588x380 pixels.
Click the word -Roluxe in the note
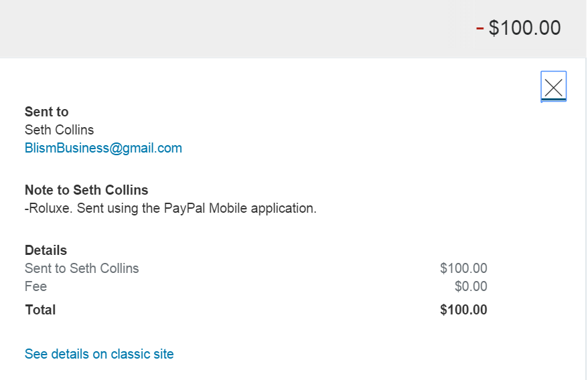[x=49, y=208]
